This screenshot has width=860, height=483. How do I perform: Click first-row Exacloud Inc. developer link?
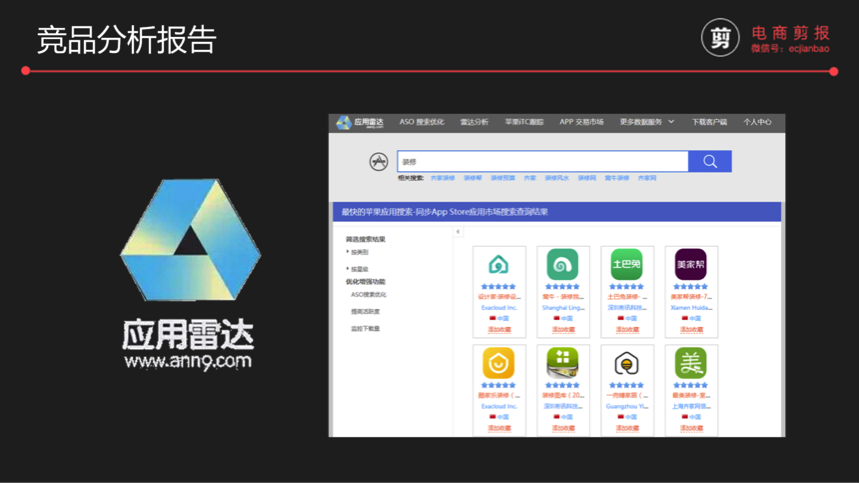499,308
